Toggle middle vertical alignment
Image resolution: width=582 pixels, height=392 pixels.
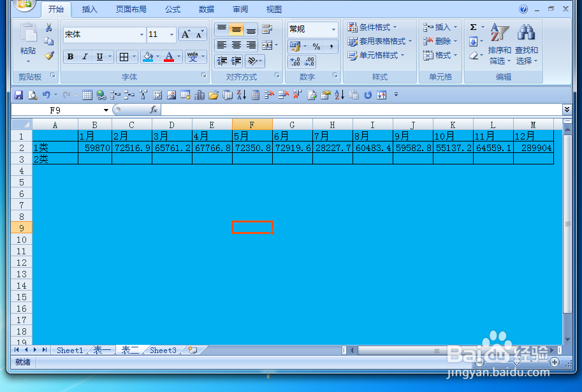(236, 29)
